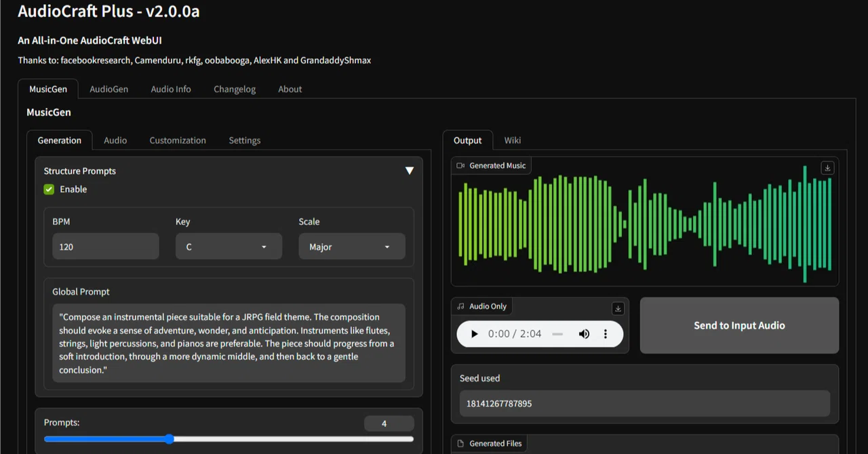Click the Generated Music waveform
Image resolution: width=868 pixels, height=454 pixels.
pos(644,225)
